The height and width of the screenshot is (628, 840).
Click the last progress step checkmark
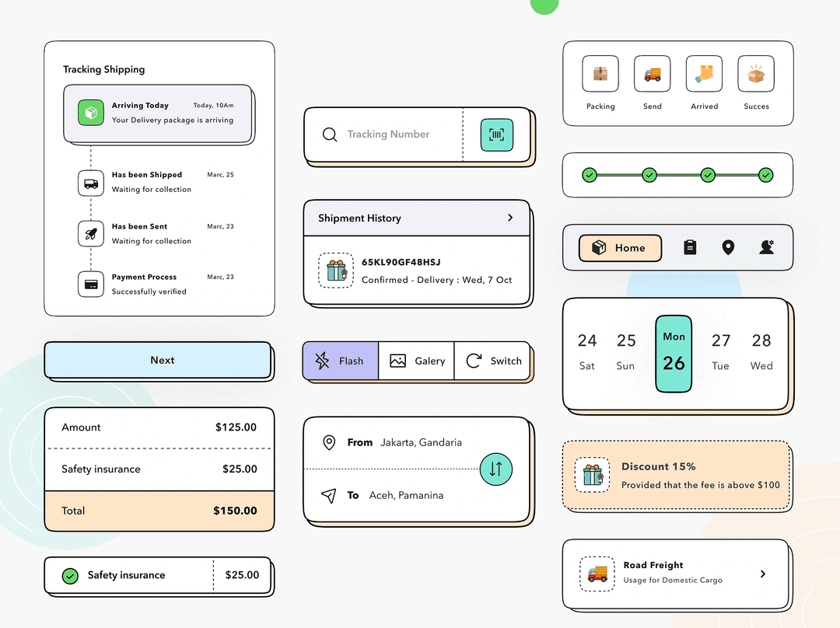(766, 175)
